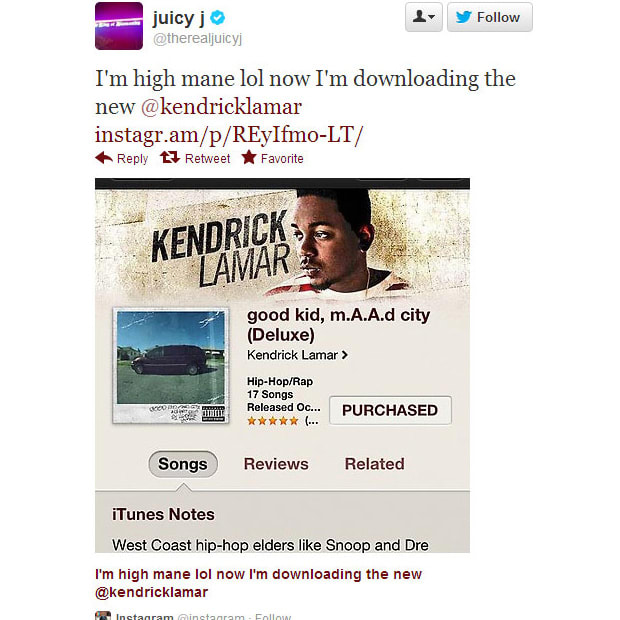This screenshot has height=620, width=620.
Task: Click the PURCHASED button
Action: pos(390,410)
